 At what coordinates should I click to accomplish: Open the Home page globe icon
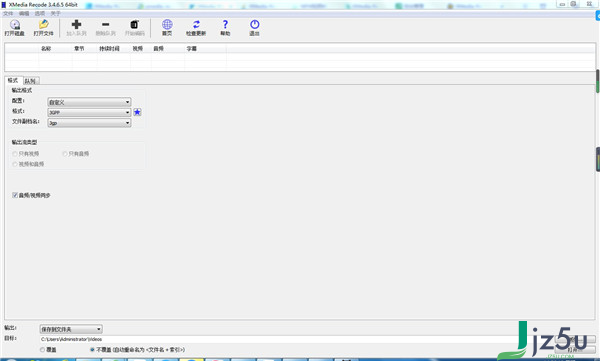167,25
